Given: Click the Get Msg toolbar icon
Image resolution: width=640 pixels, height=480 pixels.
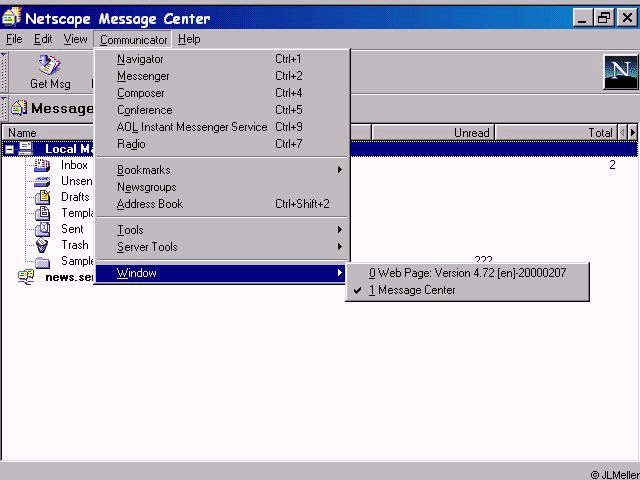Looking at the screenshot, I should coord(49,64).
